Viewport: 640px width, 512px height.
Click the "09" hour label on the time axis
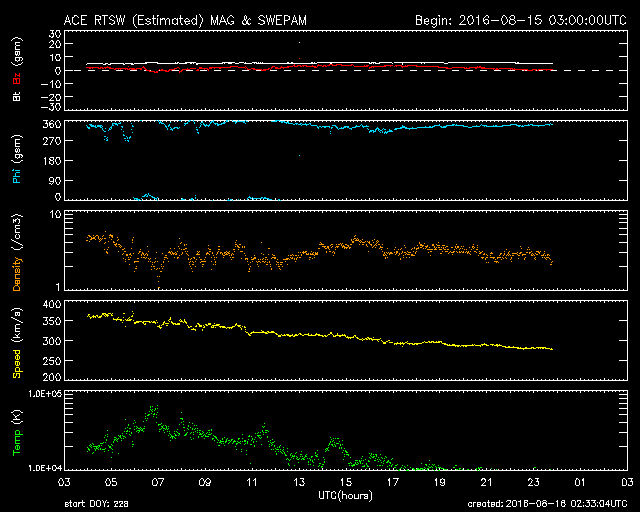205,482
